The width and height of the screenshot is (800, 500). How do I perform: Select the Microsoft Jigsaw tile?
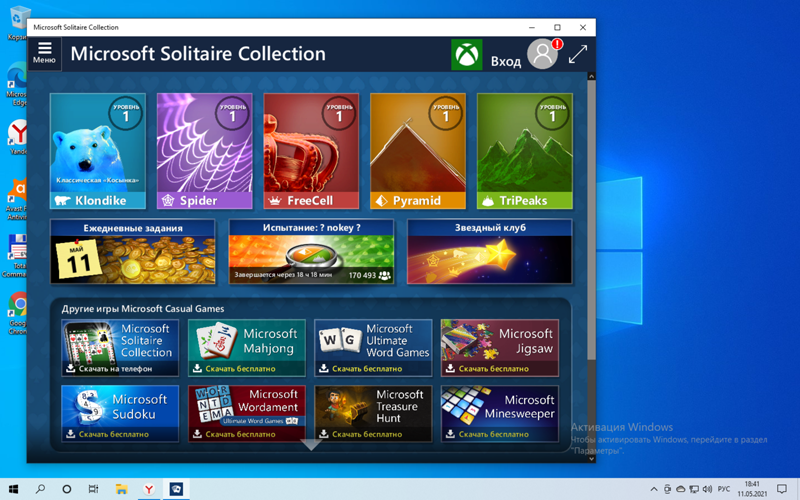pyautogui.click(x=499, y=347)
